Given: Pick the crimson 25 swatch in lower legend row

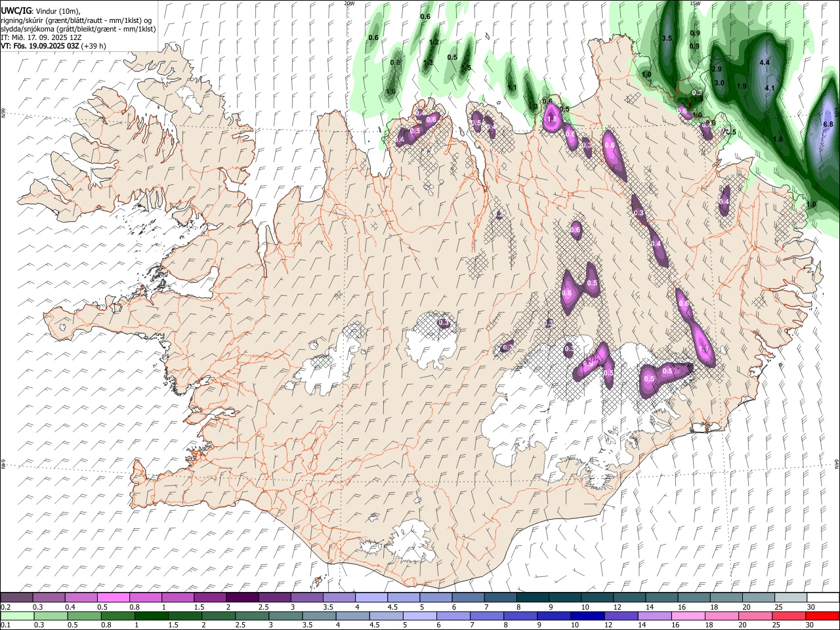Looking at the screenshot, I should [789, 616].
